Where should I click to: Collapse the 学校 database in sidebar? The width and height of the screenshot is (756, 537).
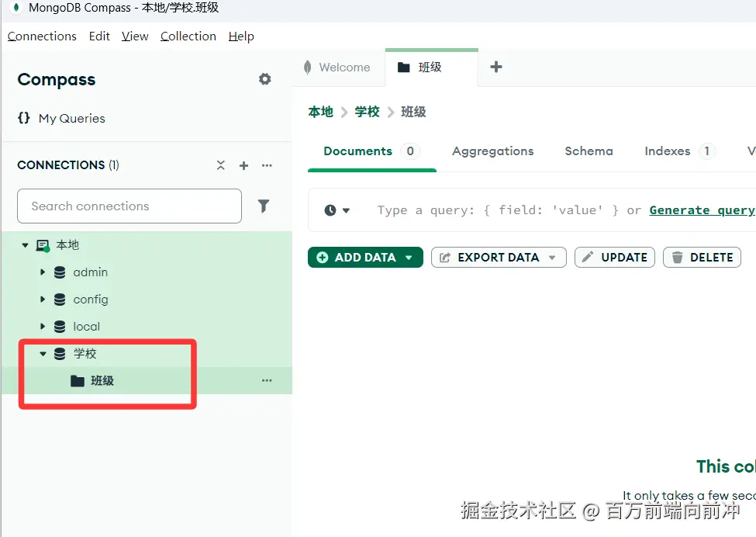43,353
